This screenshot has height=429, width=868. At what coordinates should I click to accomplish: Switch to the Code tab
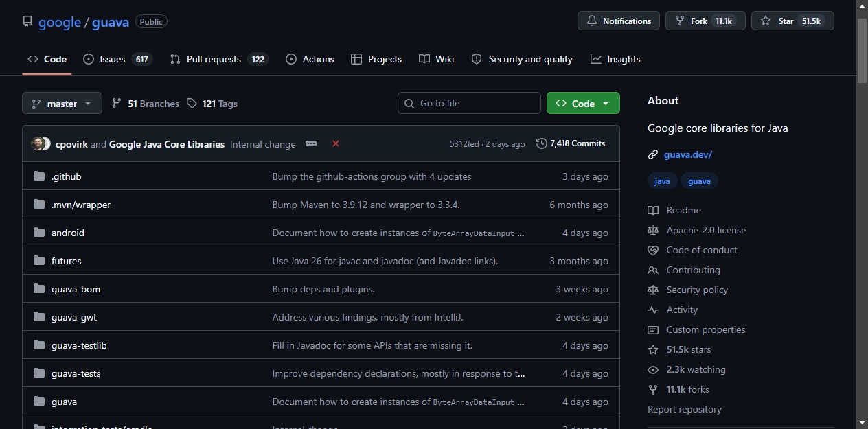coord(47,59)
